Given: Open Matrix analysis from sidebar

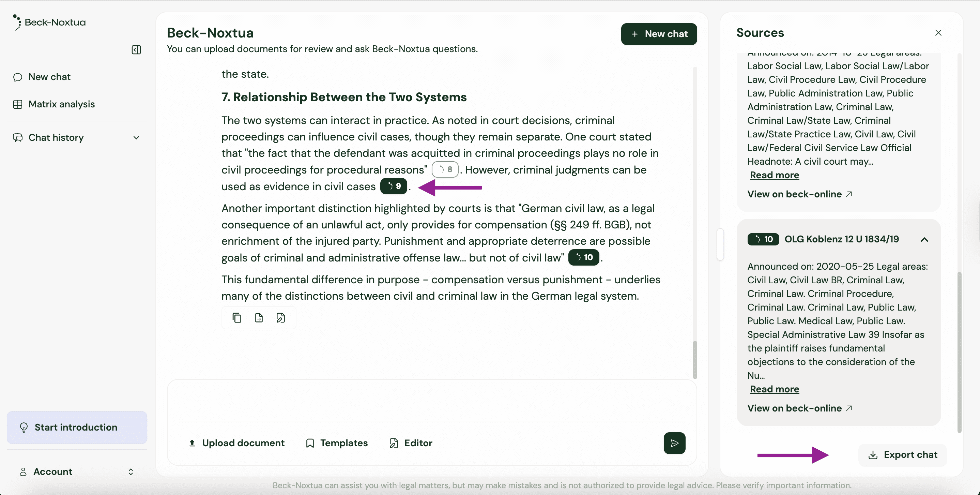Looking at the screenshot, I should pos(61,104).
